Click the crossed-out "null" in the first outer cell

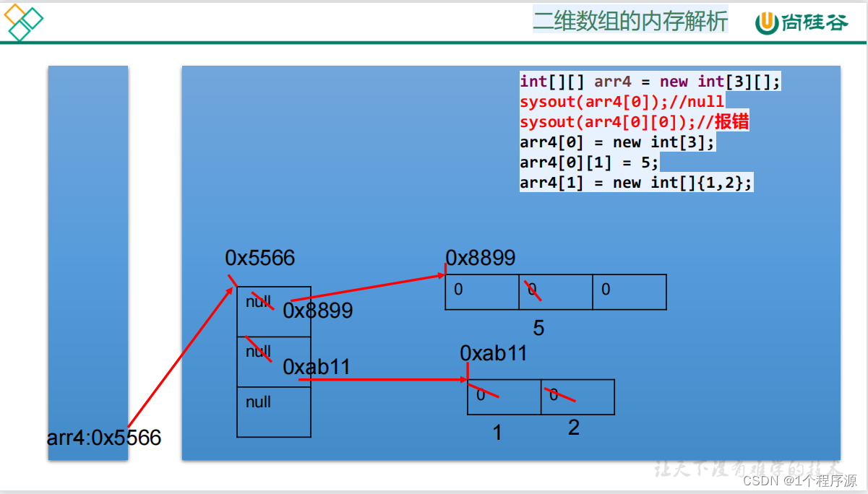258,302
